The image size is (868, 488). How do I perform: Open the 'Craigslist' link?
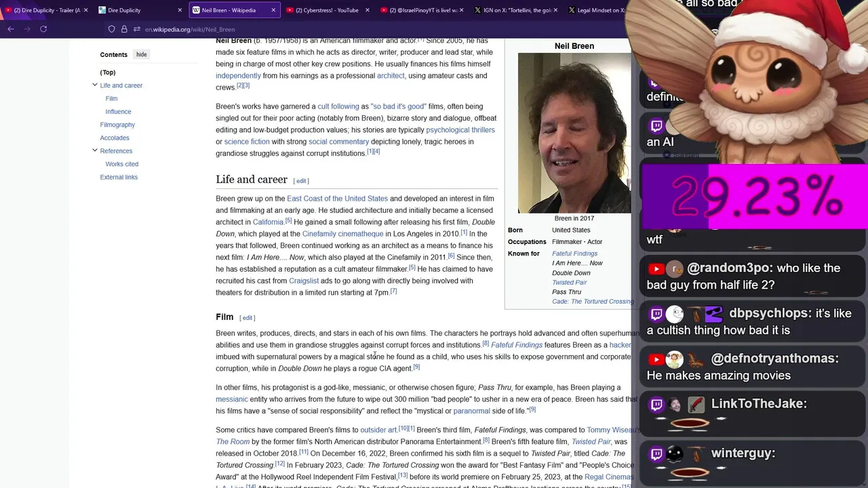304,281
